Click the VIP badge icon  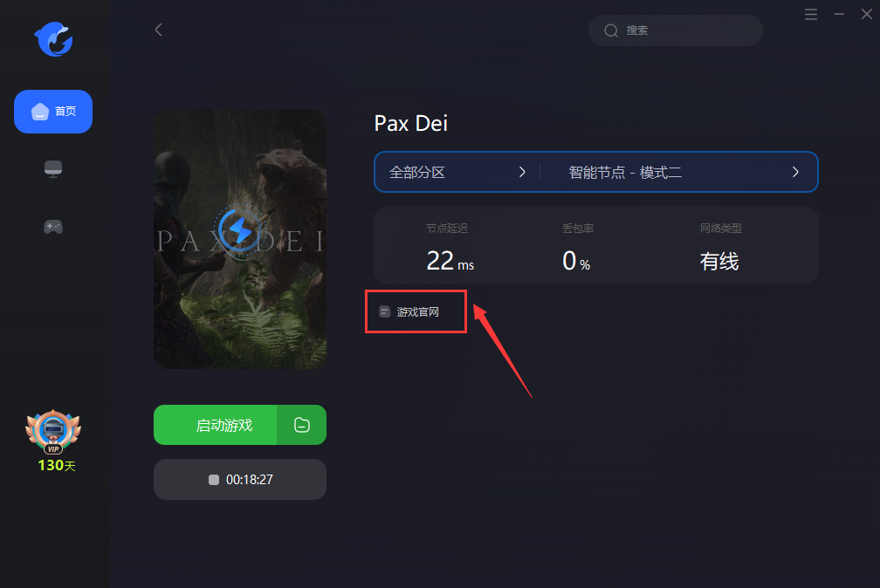[53, 432]
